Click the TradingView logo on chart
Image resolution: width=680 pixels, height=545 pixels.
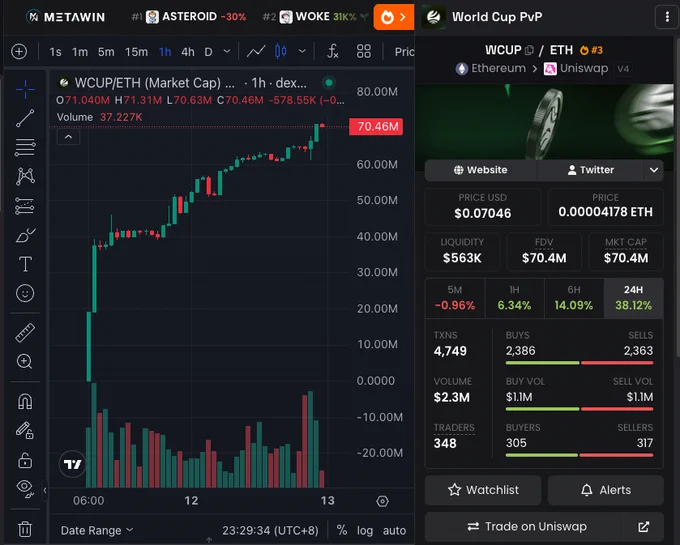[x=72, y=464]
